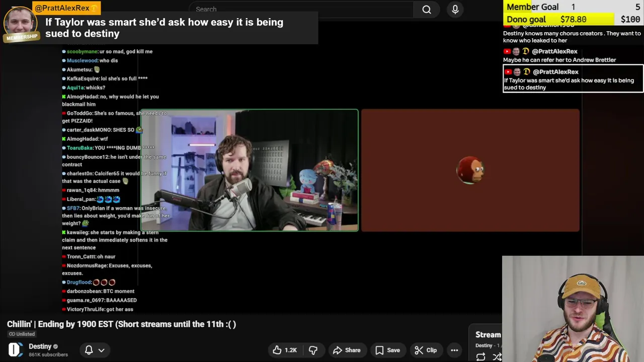644x362 pixels.
Task: Click the YouTube icon beside highlighted @PrattAlexRex message
Action: [508, 72]
